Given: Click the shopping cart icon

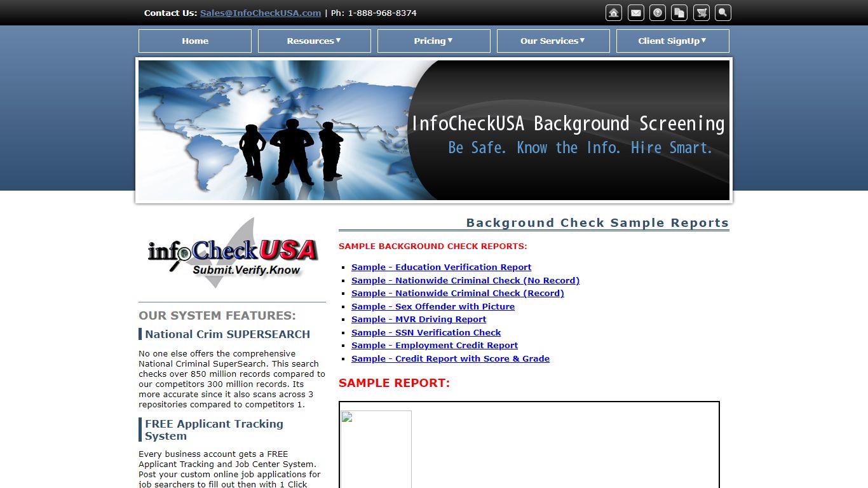Looking at the screenshot, I should (702, 13).
